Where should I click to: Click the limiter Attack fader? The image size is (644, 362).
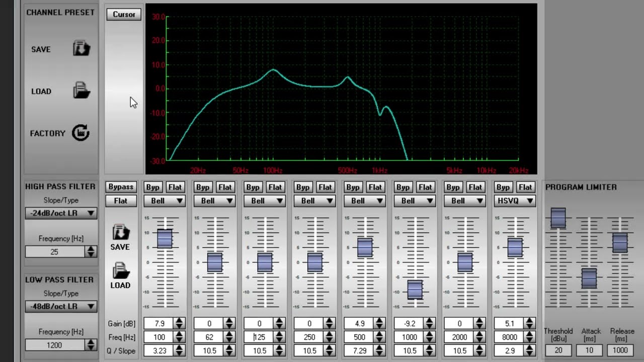(x=589, y=279)
